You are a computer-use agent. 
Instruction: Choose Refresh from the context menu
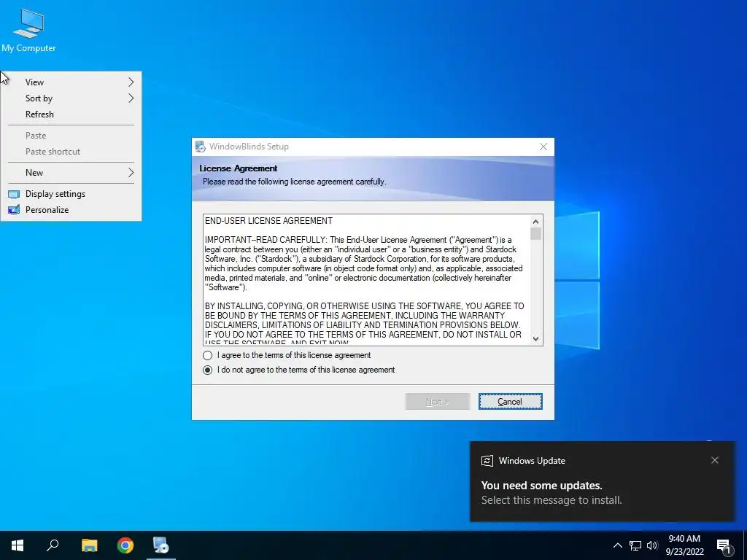pyautogui.click(x=71, y=114)
